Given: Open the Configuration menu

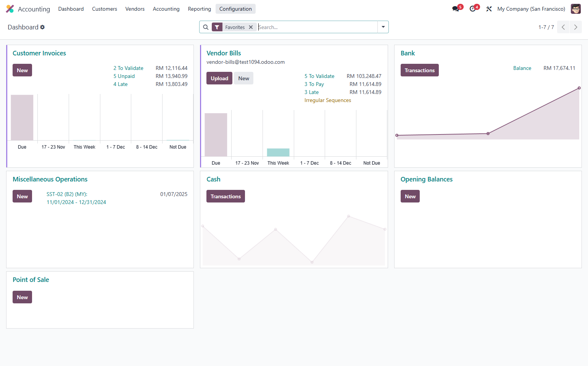Looking at the screenshot, I should [235, 9].
